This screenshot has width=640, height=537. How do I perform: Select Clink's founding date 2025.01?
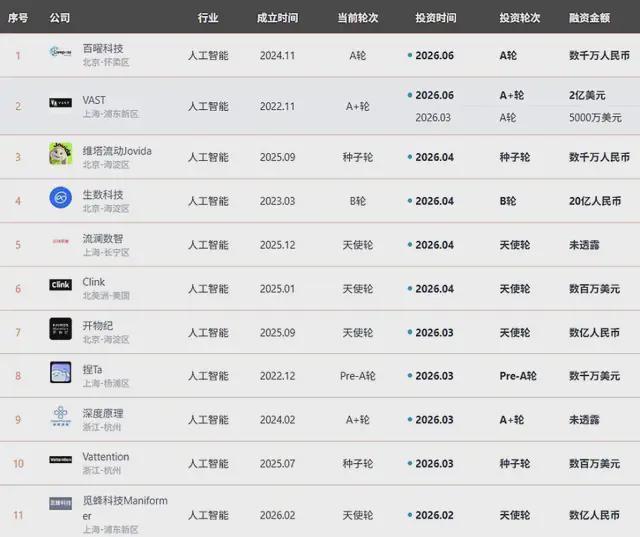tap(278, 289)
